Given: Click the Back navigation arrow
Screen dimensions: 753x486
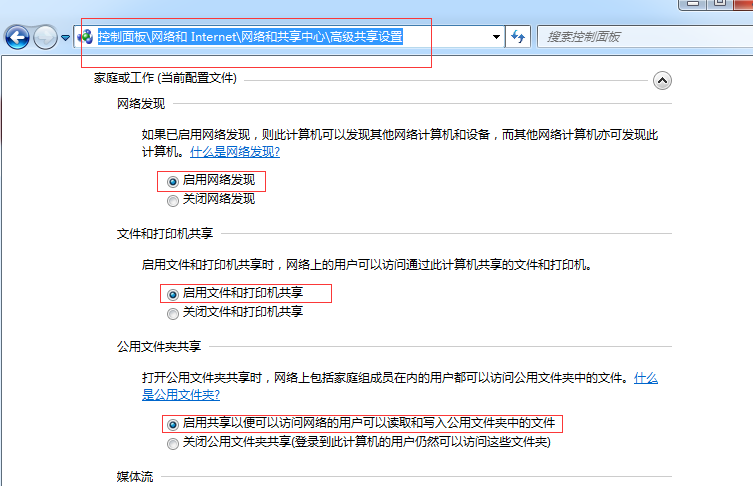Looking at the screenshot, I should [17, 37].
